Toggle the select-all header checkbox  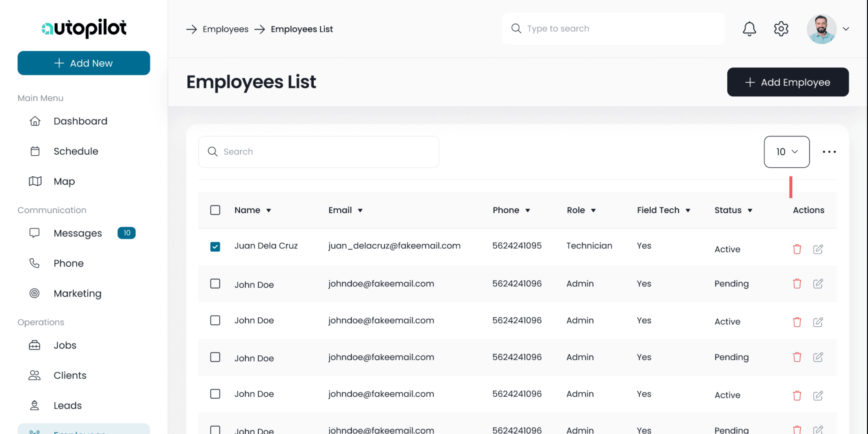coord(215,210)
